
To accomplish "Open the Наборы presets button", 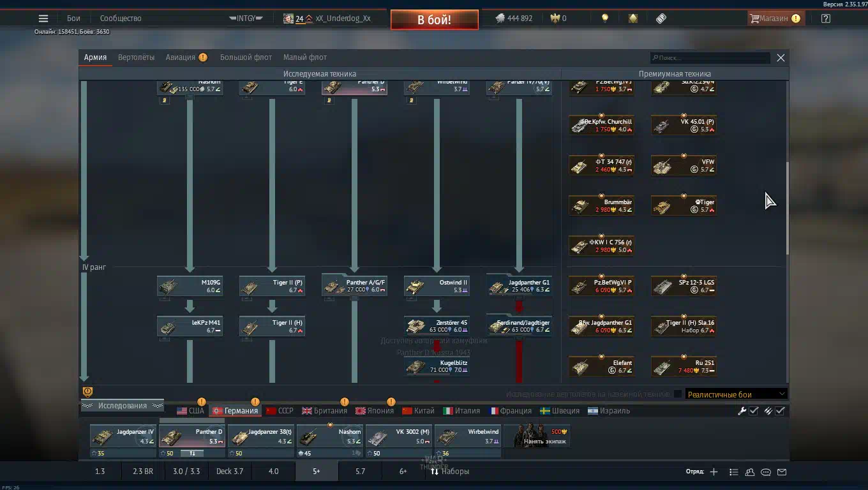I will [x=450, y=471].
